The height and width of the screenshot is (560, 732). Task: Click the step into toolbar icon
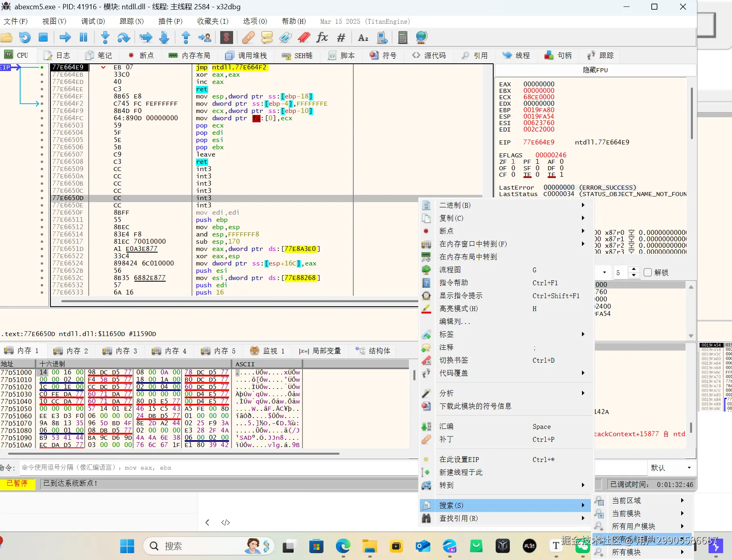pyautogui.click(x=105, y=38)
